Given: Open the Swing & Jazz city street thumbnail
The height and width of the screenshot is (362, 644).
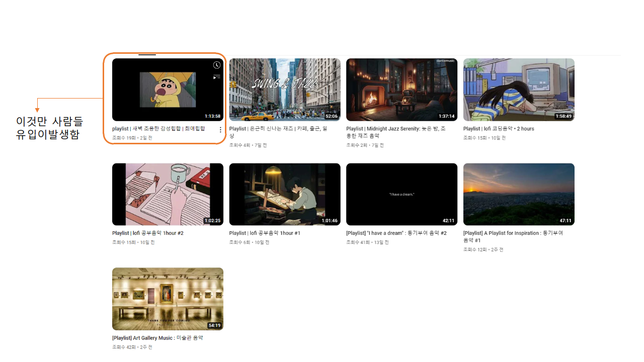Looking at the screenshot, I should pos(285,89).
